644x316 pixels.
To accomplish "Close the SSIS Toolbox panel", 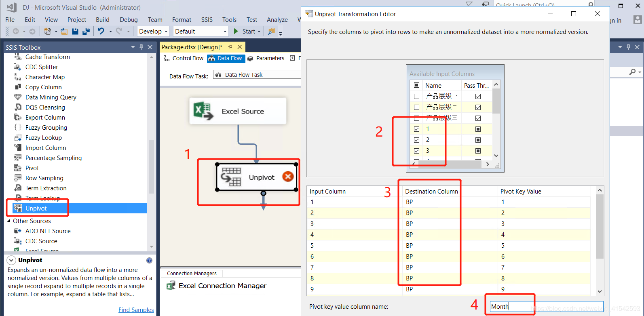I will (x=150, y=47).
